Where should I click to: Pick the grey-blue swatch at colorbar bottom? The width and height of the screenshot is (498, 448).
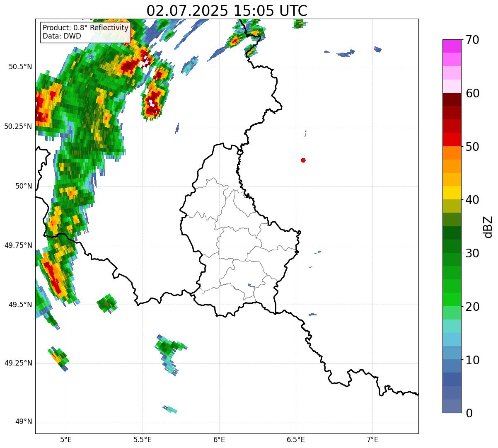pyautogui.click(x=452, y=406)
